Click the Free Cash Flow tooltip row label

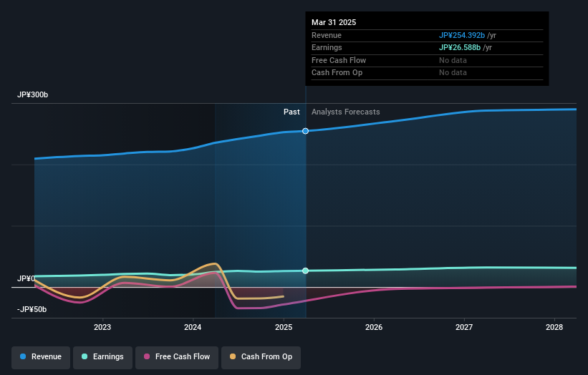(x=339, y=60)
